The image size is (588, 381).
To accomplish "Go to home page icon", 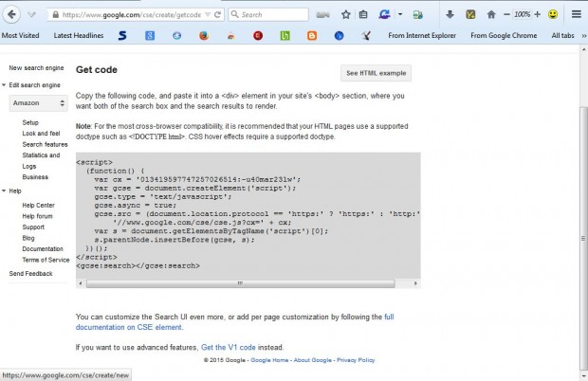I will 491,14.
